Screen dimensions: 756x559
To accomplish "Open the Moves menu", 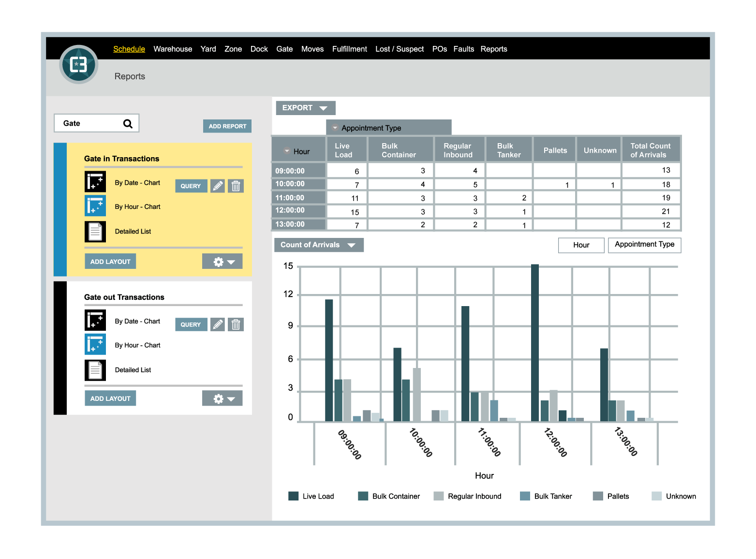I will click(x=312, y=49).
